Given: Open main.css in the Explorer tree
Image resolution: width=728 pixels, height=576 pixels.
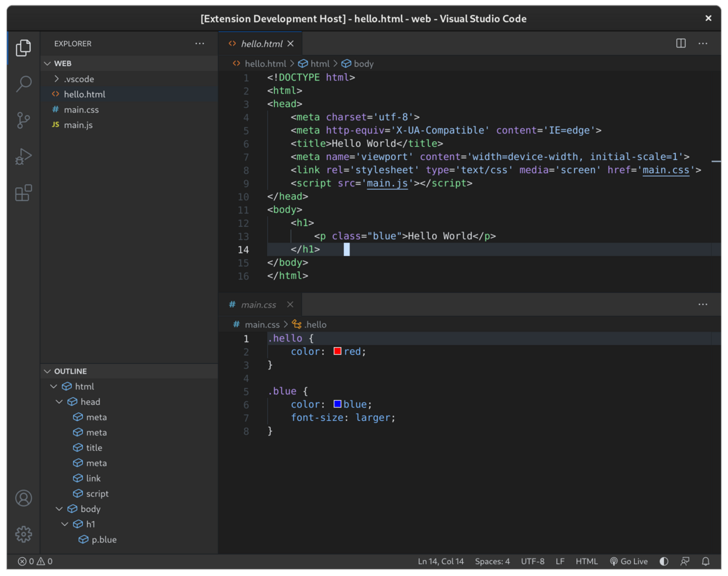Looking at the screenshot, I should click(129, 109).
